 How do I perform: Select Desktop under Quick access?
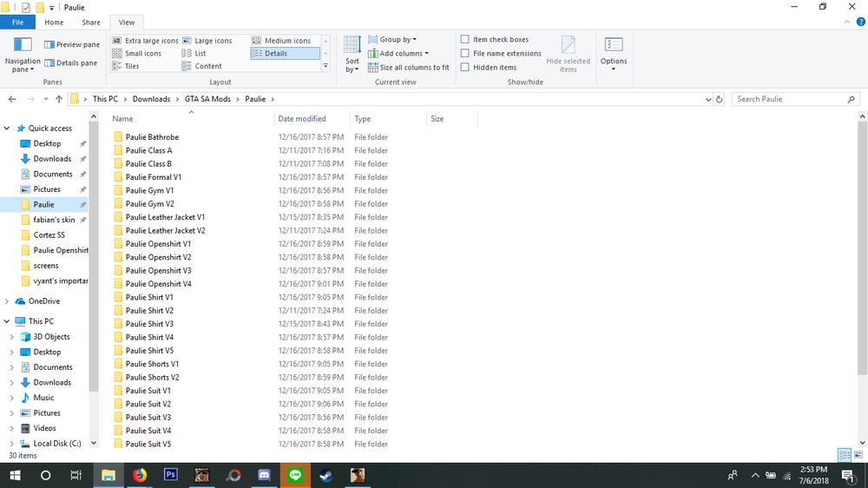coord(47,143)
